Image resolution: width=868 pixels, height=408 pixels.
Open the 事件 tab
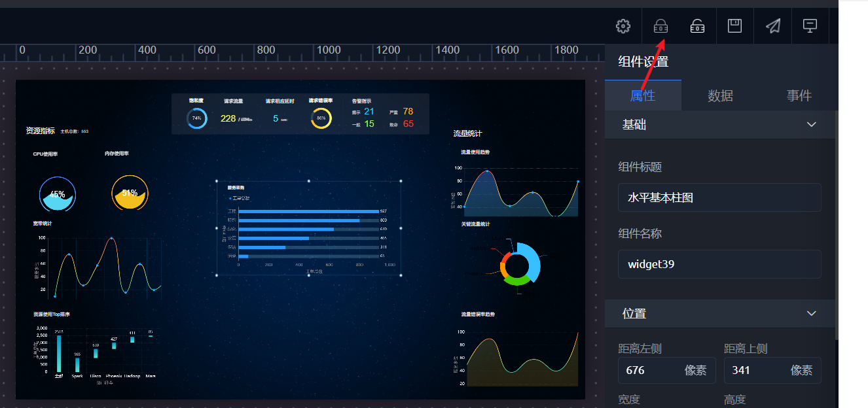799,95
